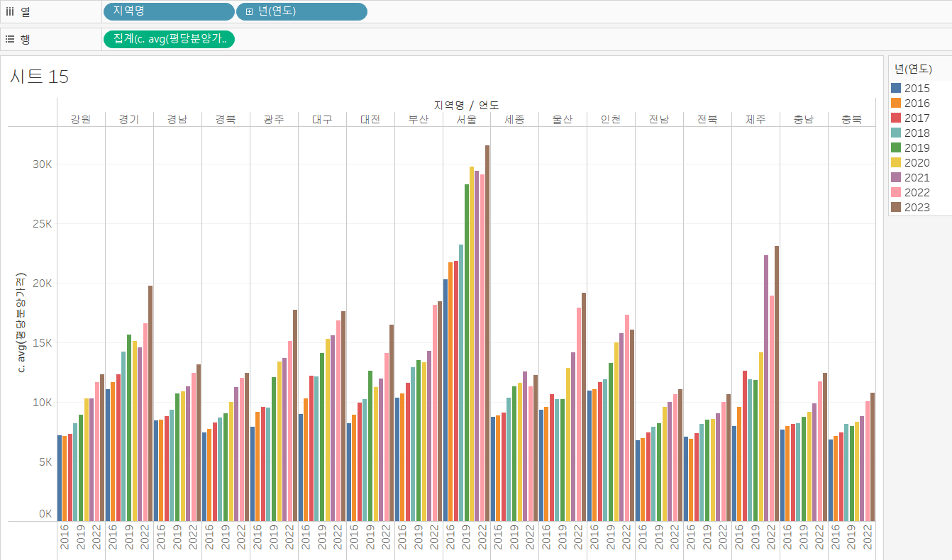Select the 부산 region header
Screen dimensions: 952x560
[x=419, y=119]
